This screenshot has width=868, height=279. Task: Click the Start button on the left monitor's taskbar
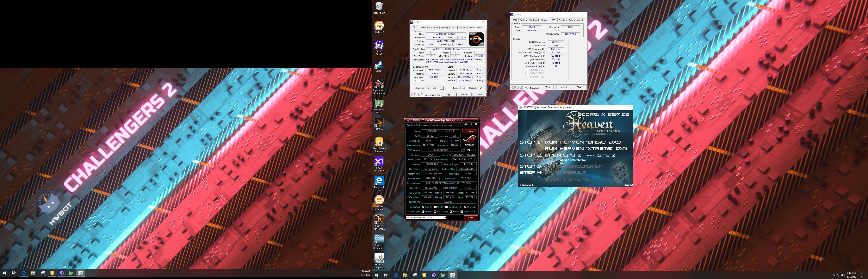[5, 273]
